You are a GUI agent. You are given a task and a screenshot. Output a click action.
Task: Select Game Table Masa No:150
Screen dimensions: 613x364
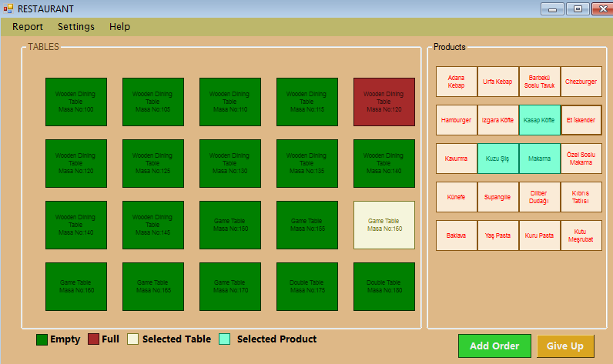(230, 225)
